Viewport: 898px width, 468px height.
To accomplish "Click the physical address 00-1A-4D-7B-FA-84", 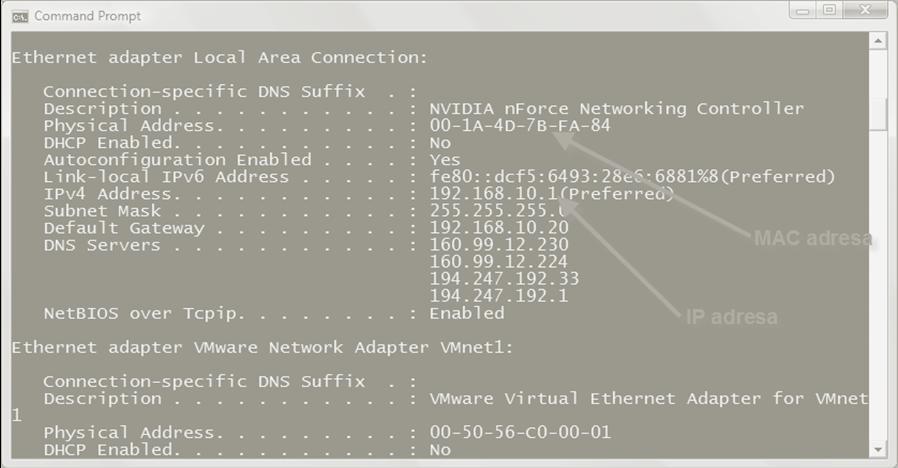I will tap(520, 125).
